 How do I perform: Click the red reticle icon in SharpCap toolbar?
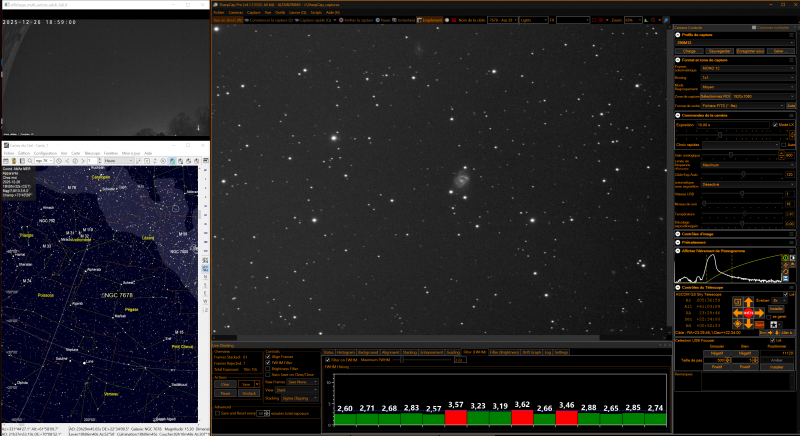pyautogui.click(x=601, y=20)
